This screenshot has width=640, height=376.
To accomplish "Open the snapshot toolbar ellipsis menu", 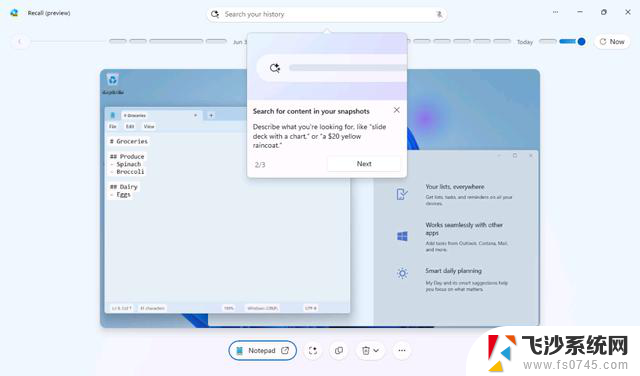I will 402,350.
